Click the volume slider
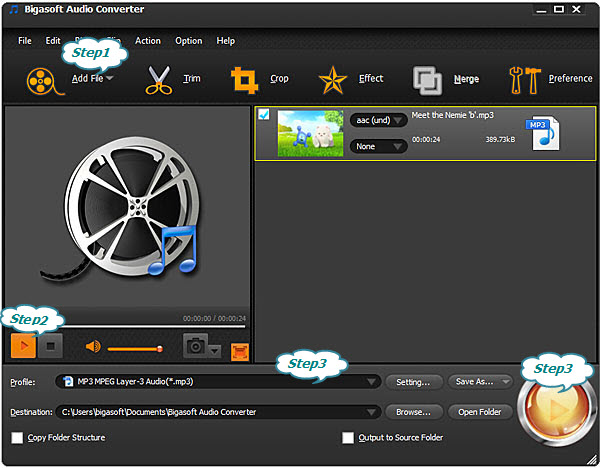600x468 pixels. (135, 349)
